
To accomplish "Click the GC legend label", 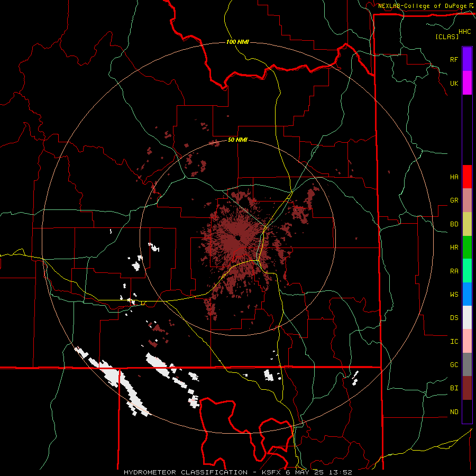I will 454,365.
